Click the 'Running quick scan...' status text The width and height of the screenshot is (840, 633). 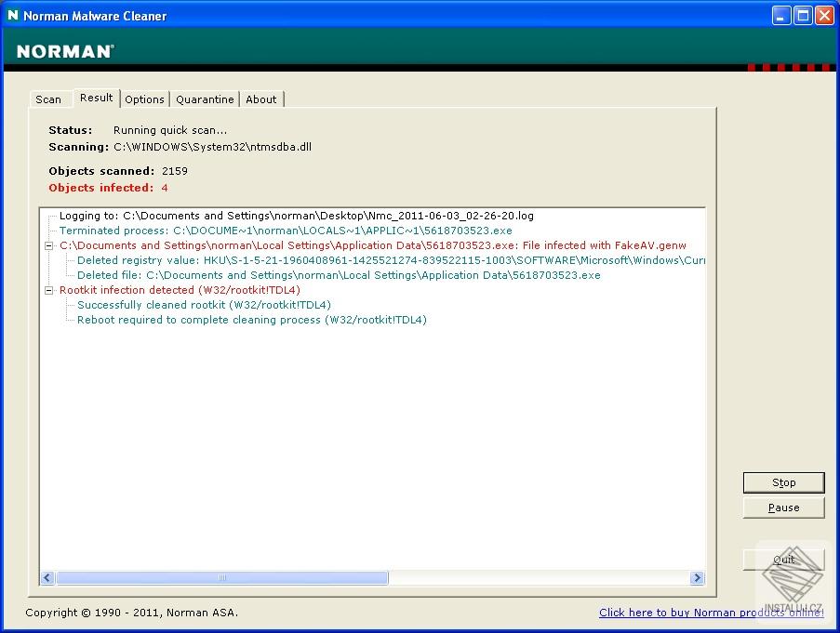coord(170,130)
